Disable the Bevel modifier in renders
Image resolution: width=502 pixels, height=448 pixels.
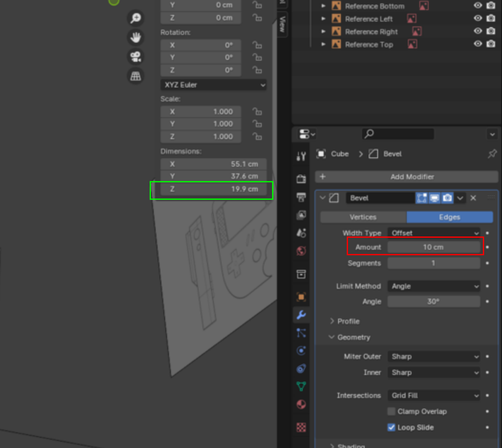(447, 198)
